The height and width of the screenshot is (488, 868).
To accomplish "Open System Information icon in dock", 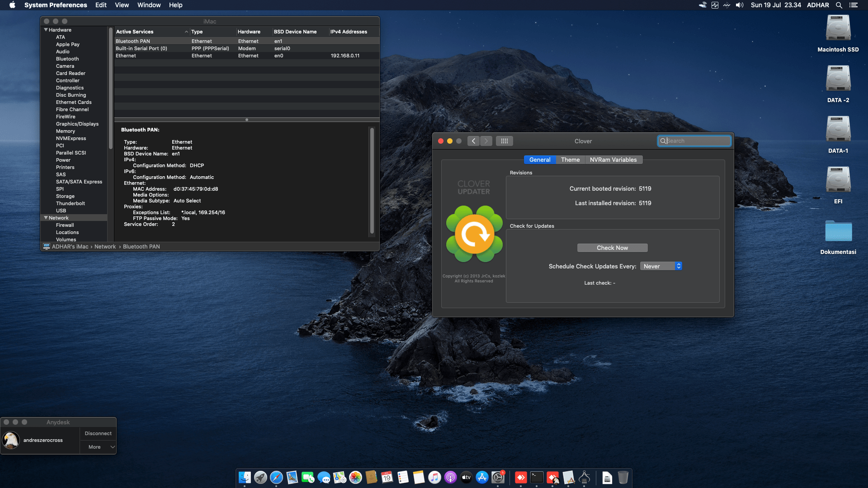I will point(584,478).
